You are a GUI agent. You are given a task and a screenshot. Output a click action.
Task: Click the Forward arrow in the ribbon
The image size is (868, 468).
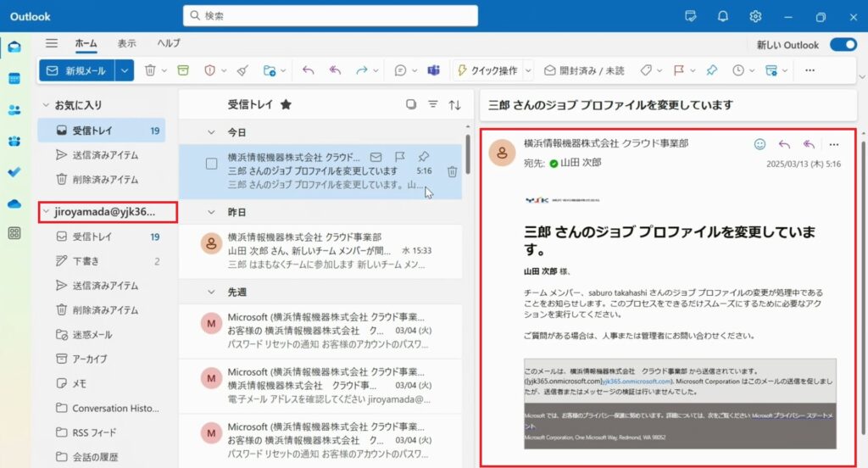pyautogui.click(x=361, y=70)
